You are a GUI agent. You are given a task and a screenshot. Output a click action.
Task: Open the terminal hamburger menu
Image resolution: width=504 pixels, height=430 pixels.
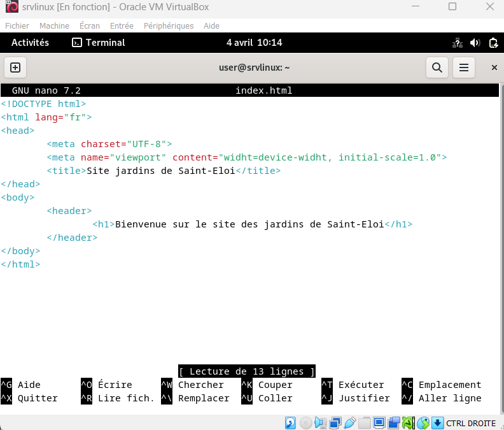point(464,68)
